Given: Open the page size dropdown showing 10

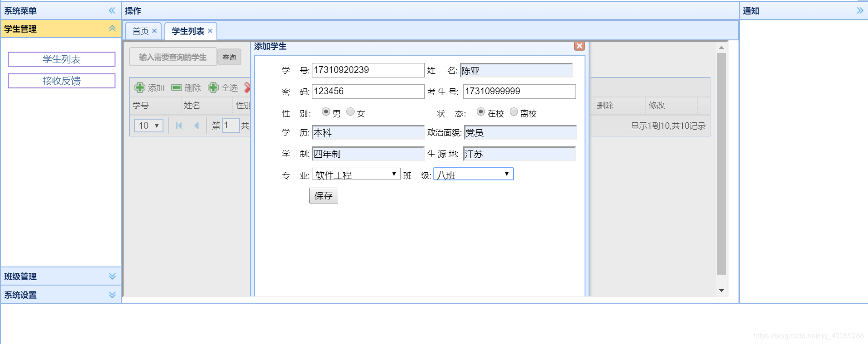Looking at the screenshot, I should pyautogui.click(x=149, y=126).
